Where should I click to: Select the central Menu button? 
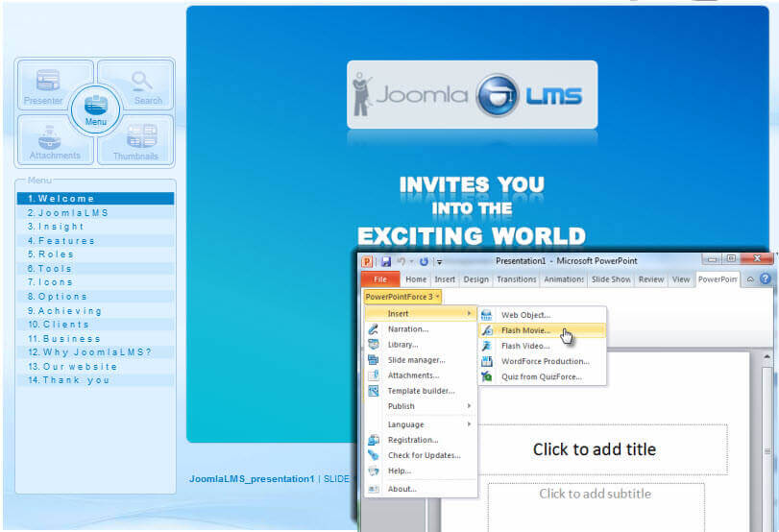point(95,109)
